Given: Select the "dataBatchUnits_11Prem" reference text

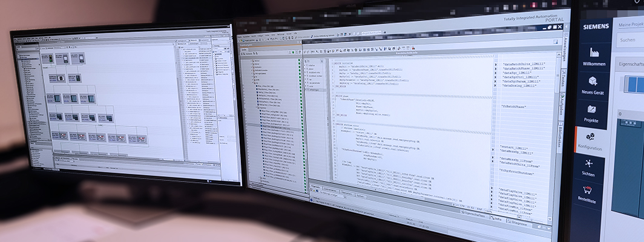Looking at the screenshot, I should pos(519,166).
